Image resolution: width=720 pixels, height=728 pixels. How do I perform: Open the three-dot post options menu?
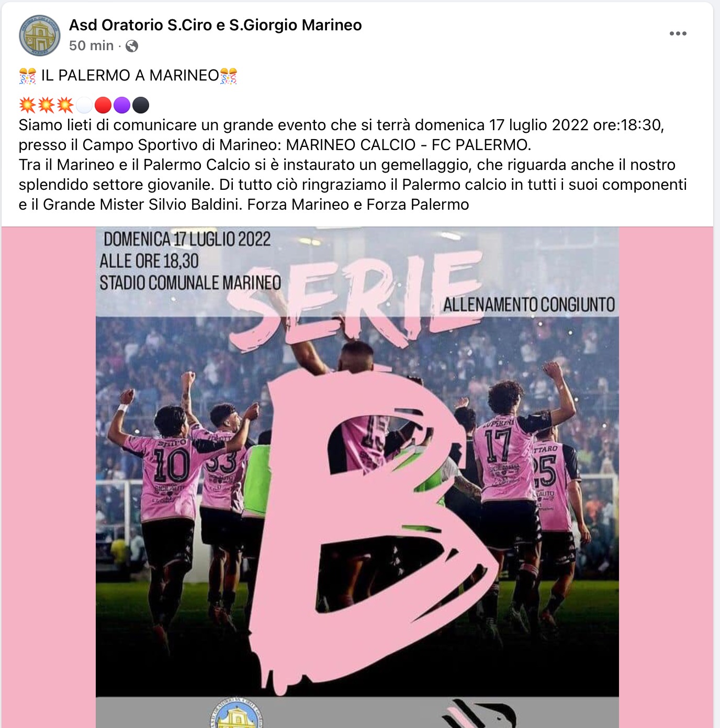tap(678, 33)
